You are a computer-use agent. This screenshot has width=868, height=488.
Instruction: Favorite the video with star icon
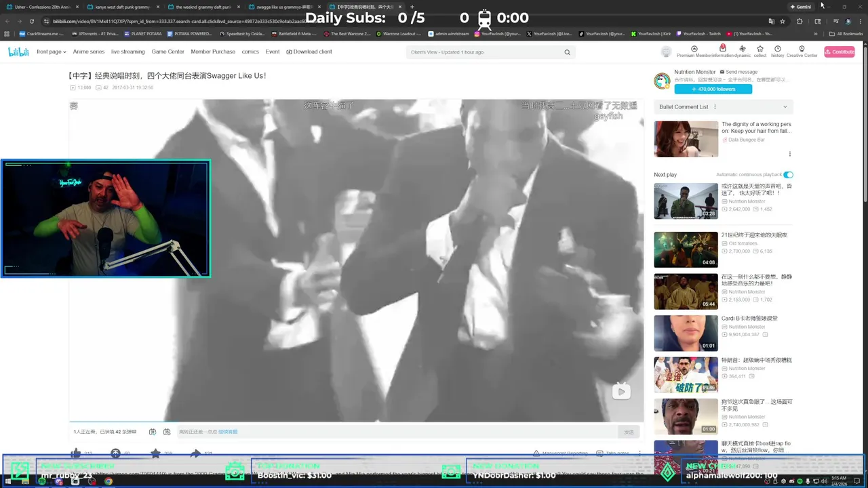[x=155, y=453]
